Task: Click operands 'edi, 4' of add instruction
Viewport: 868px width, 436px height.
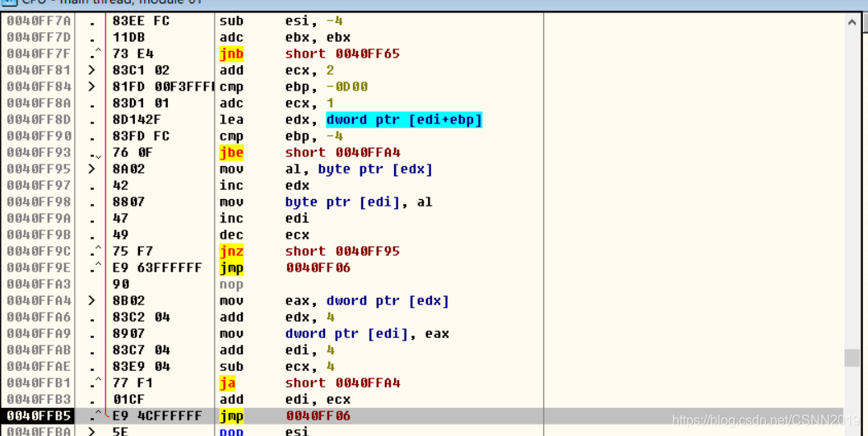Action: coord(309,350)
